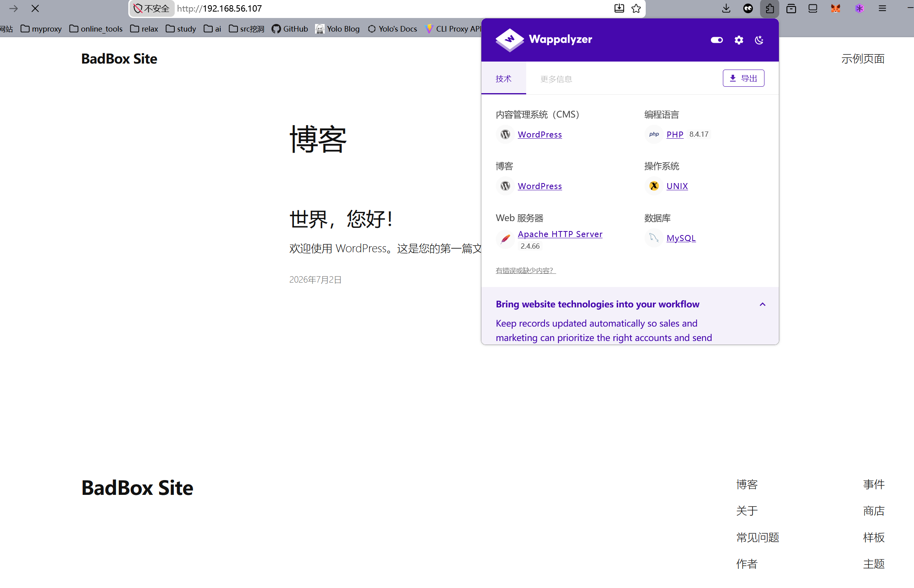
Task: Click the PHP logo icon
Action: coord(654,134)
